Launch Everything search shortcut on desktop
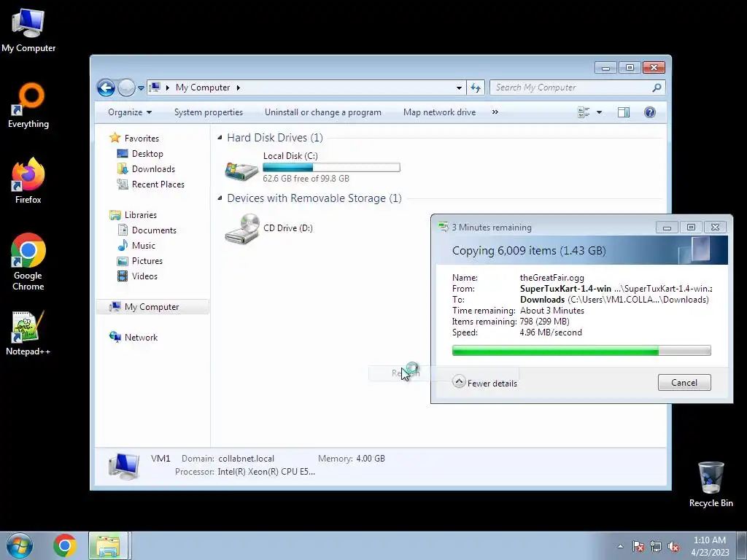 28,106
